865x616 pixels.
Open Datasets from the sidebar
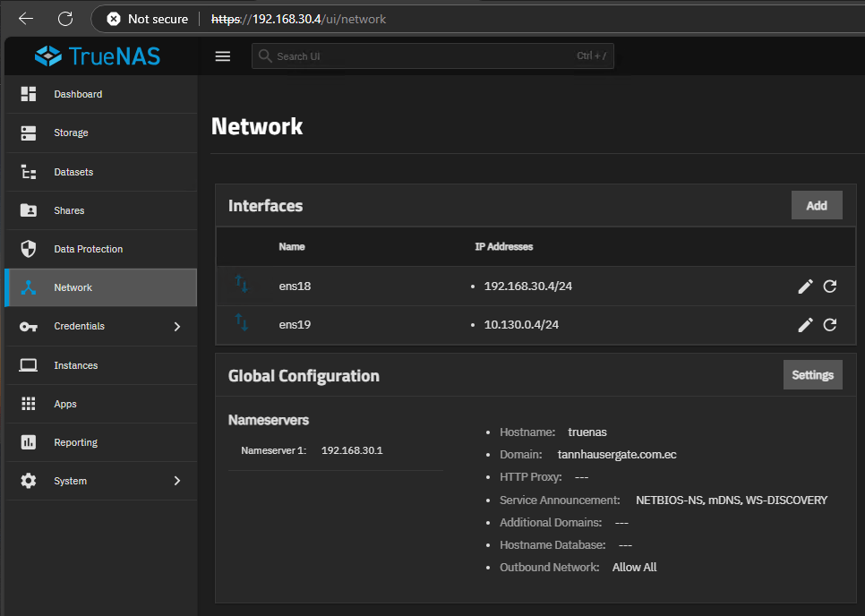(x=73, y=172)
